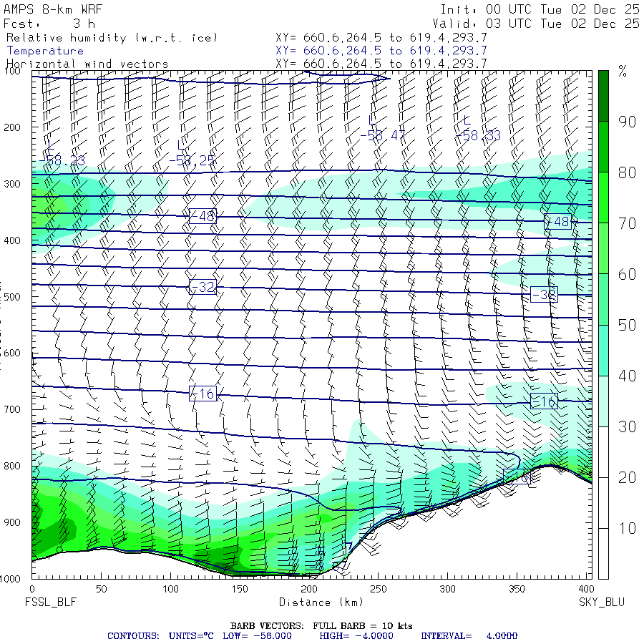Click the '900' pressure axis label

pos(12,522)
